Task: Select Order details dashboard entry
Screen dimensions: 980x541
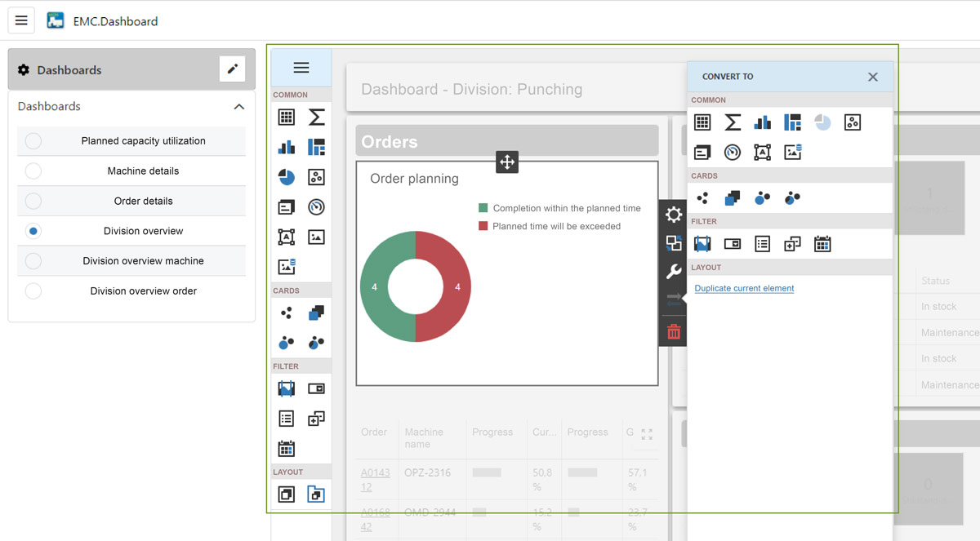Action: (x=143, y=202)
